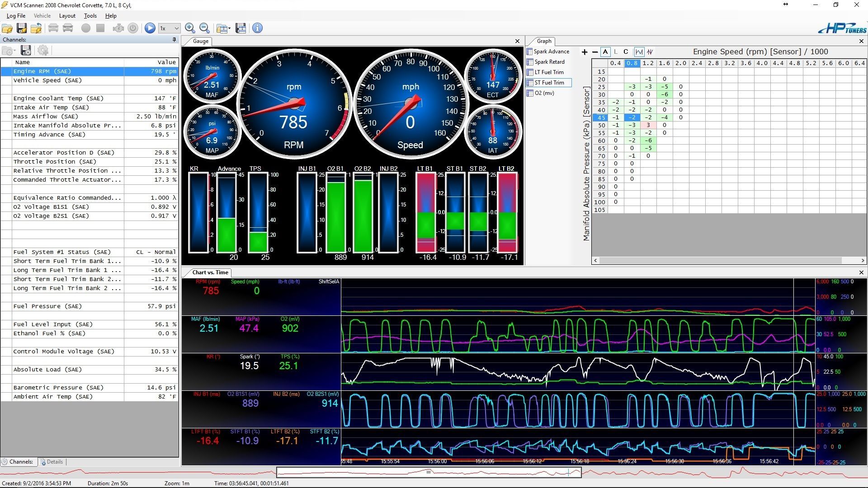Select Spark Advance in the Graph list
868x488 pixels.
(x=552, y=51)
